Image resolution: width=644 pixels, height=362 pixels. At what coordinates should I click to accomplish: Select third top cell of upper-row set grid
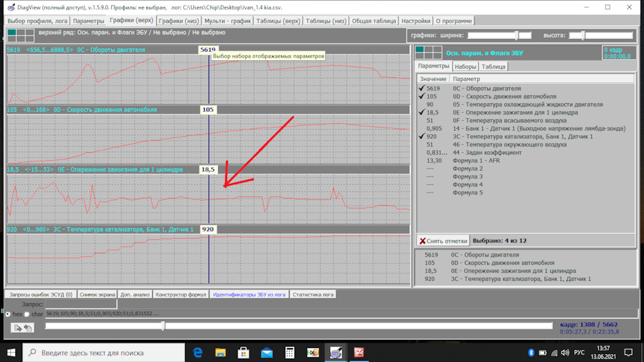coord(29,32)
